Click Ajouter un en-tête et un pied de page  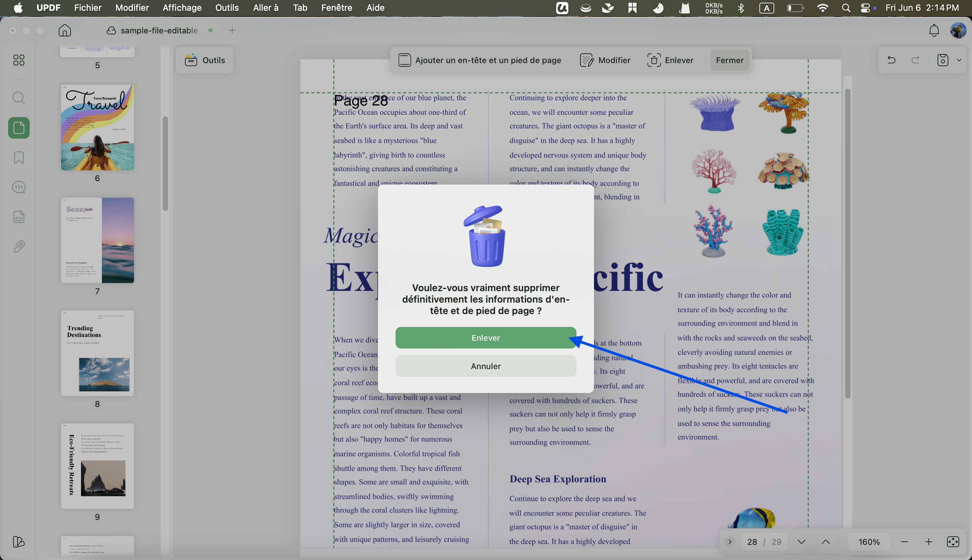tap(480, 60)
